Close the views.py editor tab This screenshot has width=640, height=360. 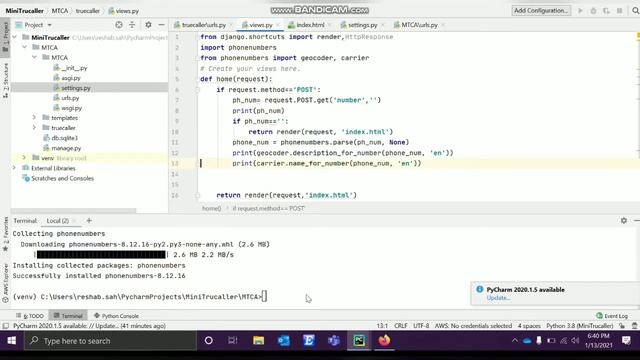[278, 25]
